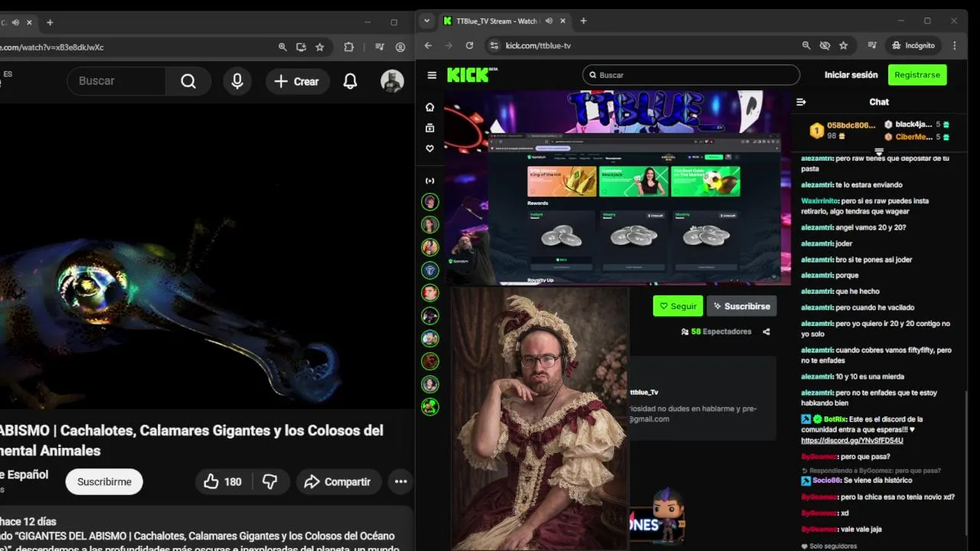Image resolution: width=980 pixels, height=551 pixels.
Task: Open YouTube notifications bell
Action: pyautogui.click(x=350, y=81)
